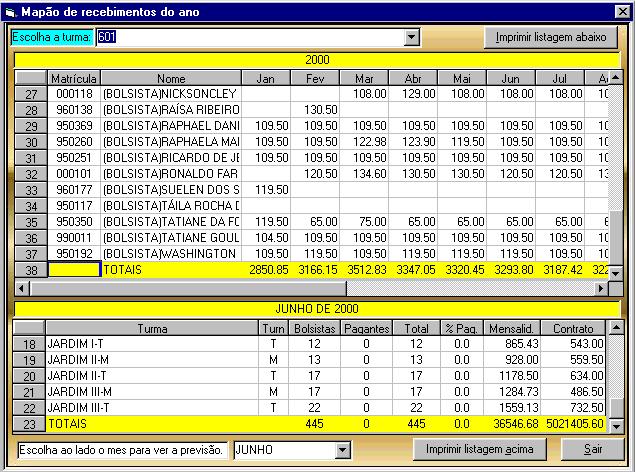Select row header number 33
The height and width of the screenshot is (472, 635).
[30, 189]
